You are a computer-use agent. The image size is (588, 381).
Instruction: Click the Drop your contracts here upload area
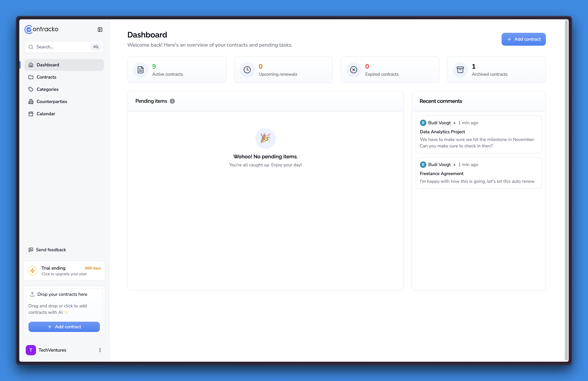coord(64,294)
